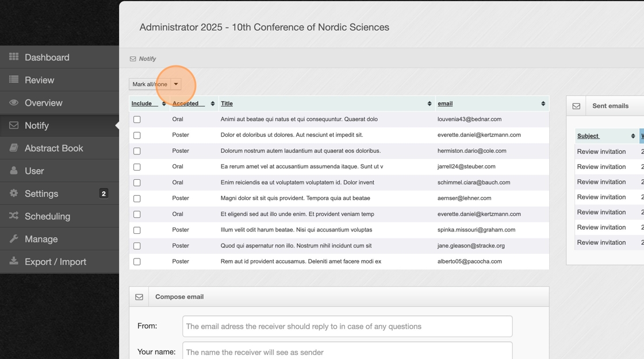Click the Dashboard grid icon
This screenshot has width=644, height=359.
(x=14, y=57)
